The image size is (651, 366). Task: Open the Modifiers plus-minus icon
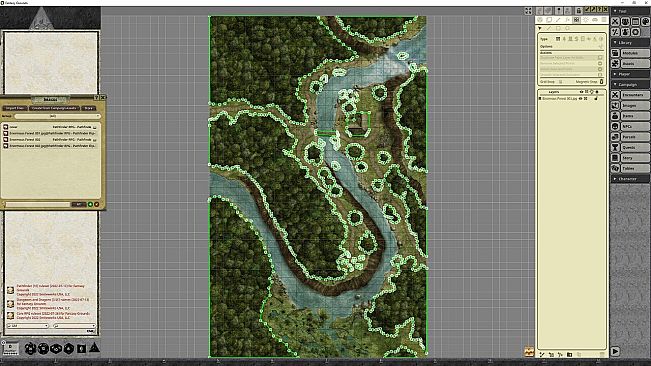click(615, 32)
